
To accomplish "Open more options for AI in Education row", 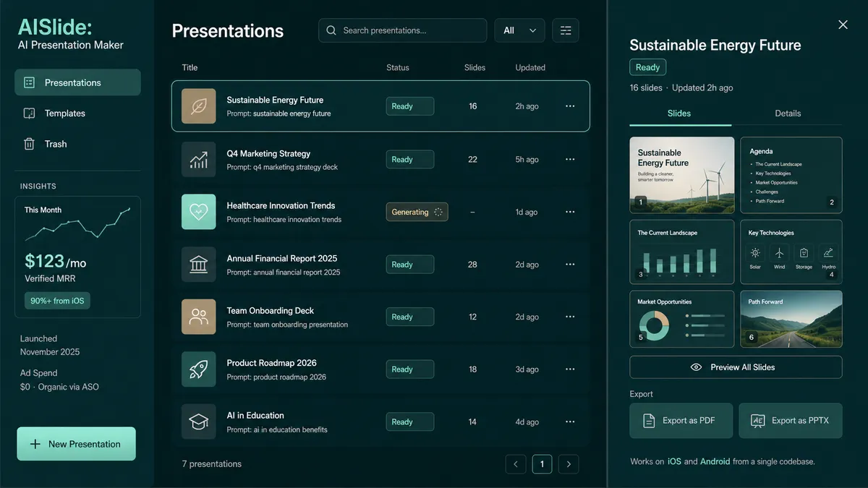I will [570, 421].
